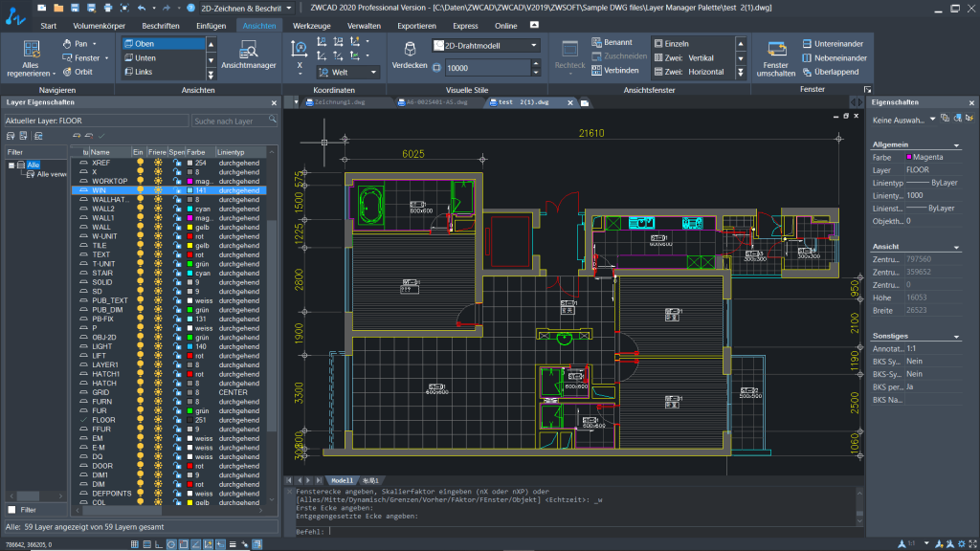Image resolution: width=980 pixels, height=551 pixels.
Task: Click the red color swatch of W-UNIT layer
Action: 189,237
